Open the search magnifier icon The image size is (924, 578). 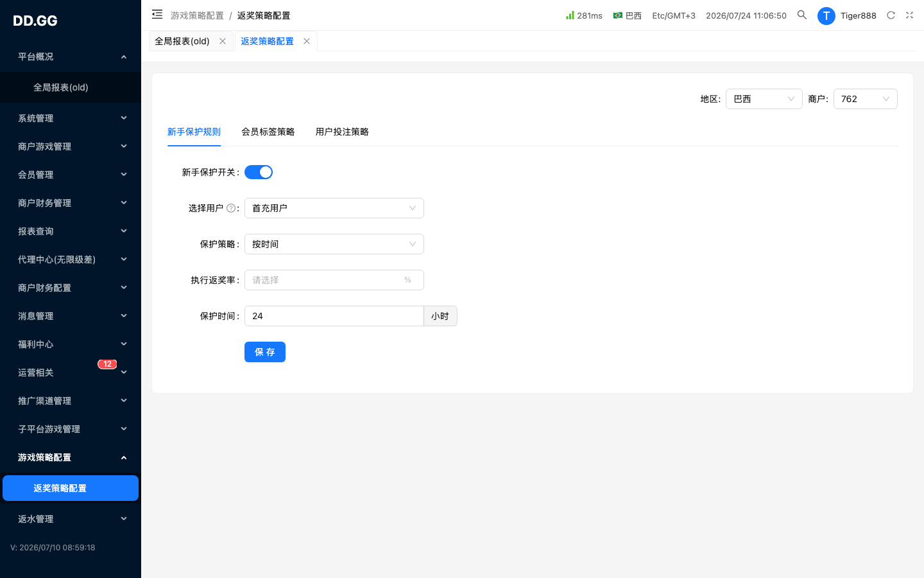pos(802,15)
